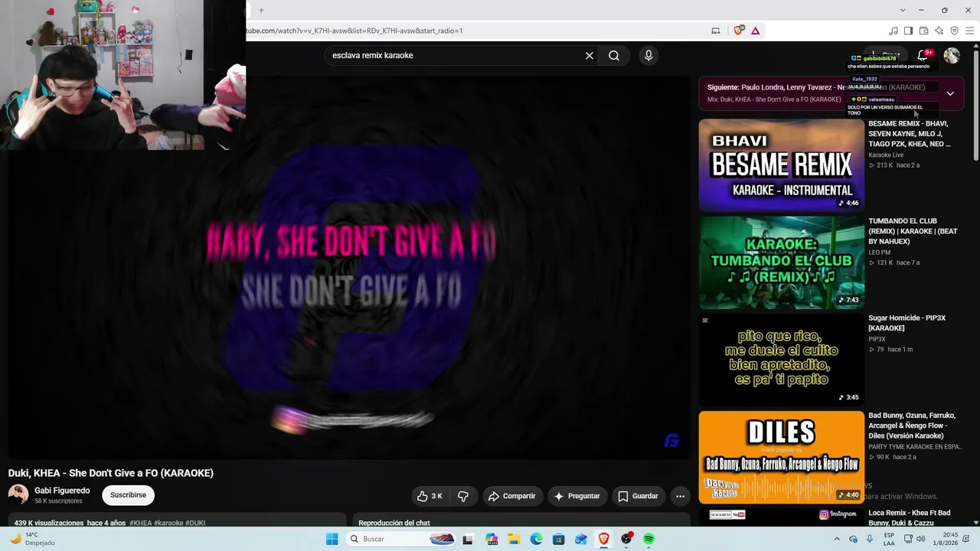The width and height of the screenshot is (980, 551).
Task: Click title 'BESAME REMIX - BHAVI, SEVEN KAYNE'
Action: click(910, 134)
